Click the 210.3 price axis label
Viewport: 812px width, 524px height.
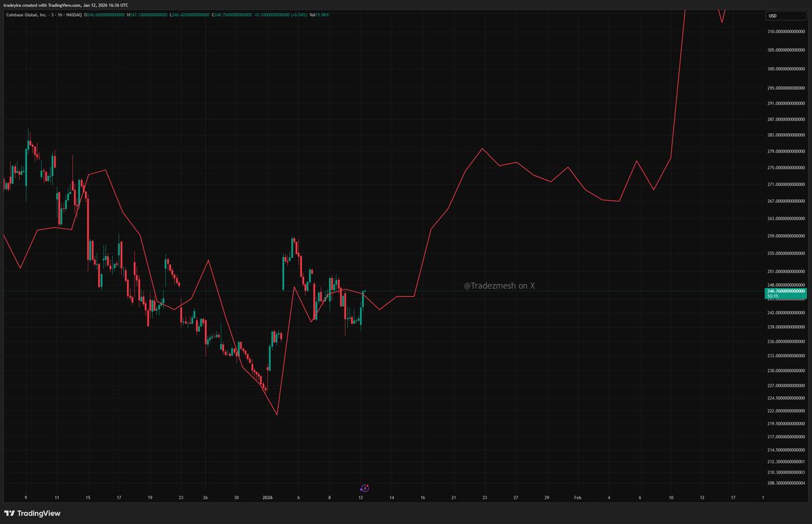pyautogui.click(x=786, y=472)
